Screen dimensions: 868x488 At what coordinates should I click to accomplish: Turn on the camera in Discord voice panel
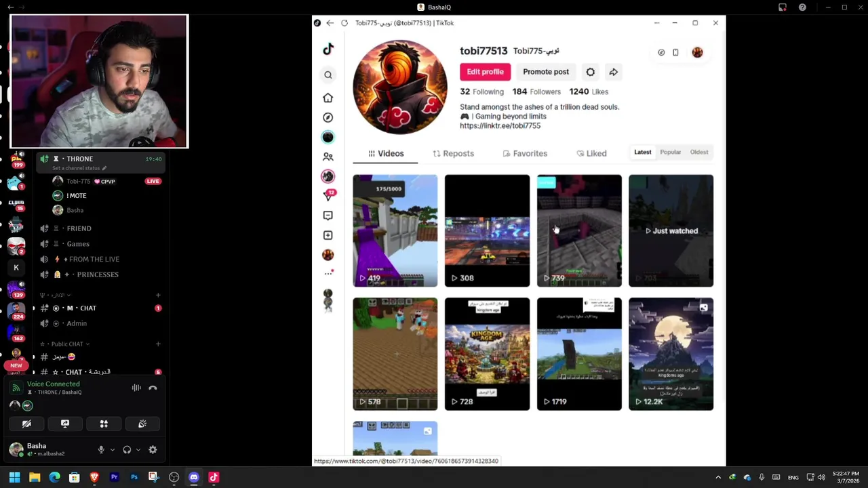tap(26, 424)
